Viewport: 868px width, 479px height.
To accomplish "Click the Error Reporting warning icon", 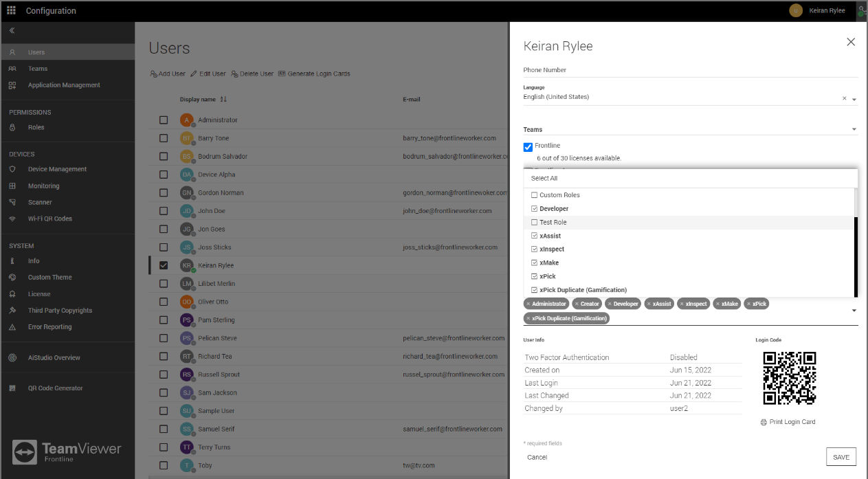I will click(12, 327).
